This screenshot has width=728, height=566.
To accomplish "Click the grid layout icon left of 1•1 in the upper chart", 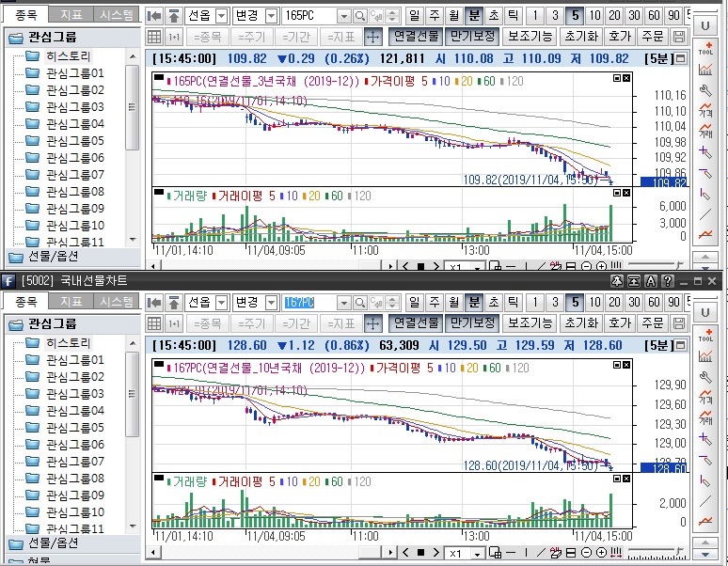I will [155, 37].
